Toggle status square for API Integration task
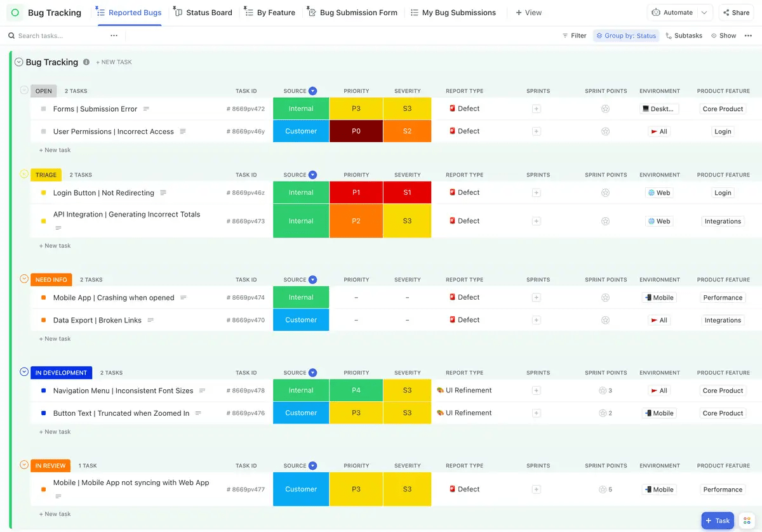Screen dimensions: 762x532 point(43,222)
